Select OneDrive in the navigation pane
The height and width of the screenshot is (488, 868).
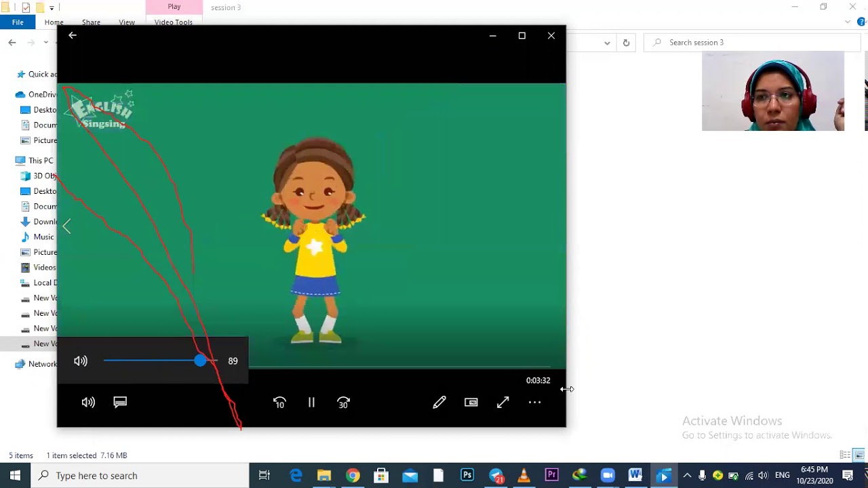pyautogui.click(x=35, y=94)
